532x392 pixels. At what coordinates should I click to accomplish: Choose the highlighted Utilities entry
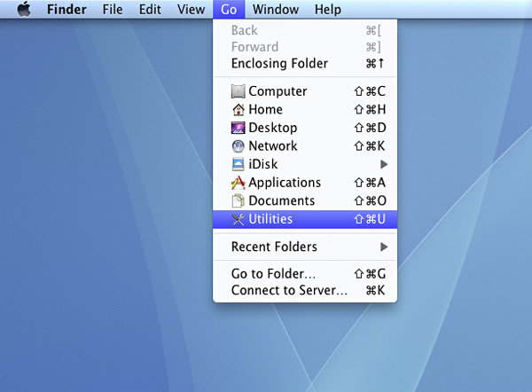[x=305, y=219]
